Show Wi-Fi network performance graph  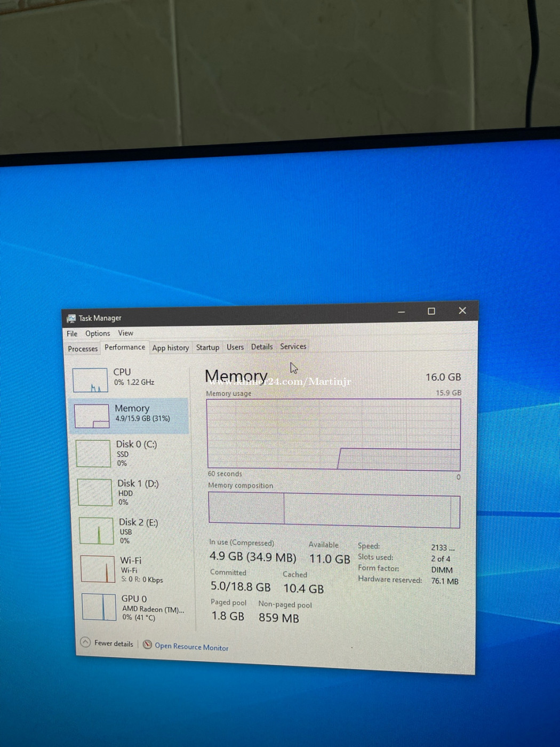tap(98, 569)
